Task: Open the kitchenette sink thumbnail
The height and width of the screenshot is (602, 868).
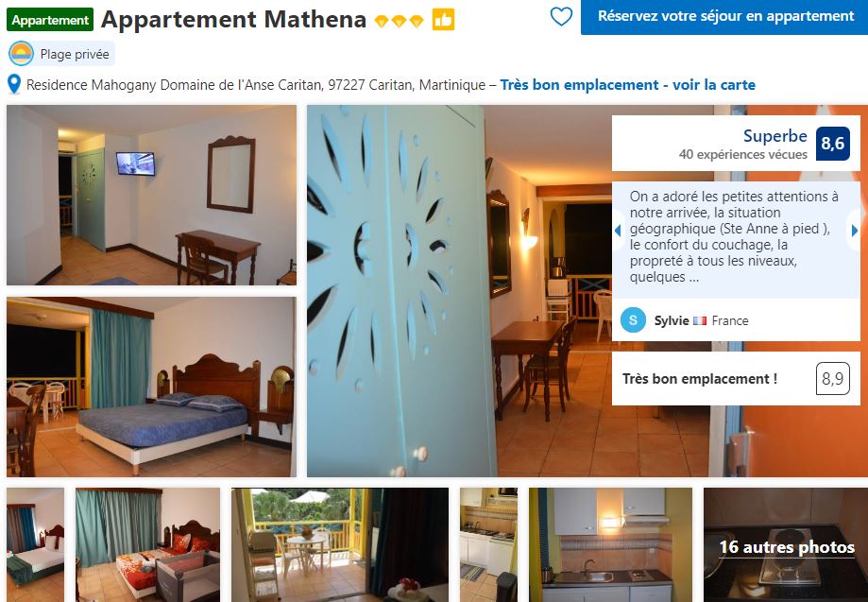Action: [610, 544]
